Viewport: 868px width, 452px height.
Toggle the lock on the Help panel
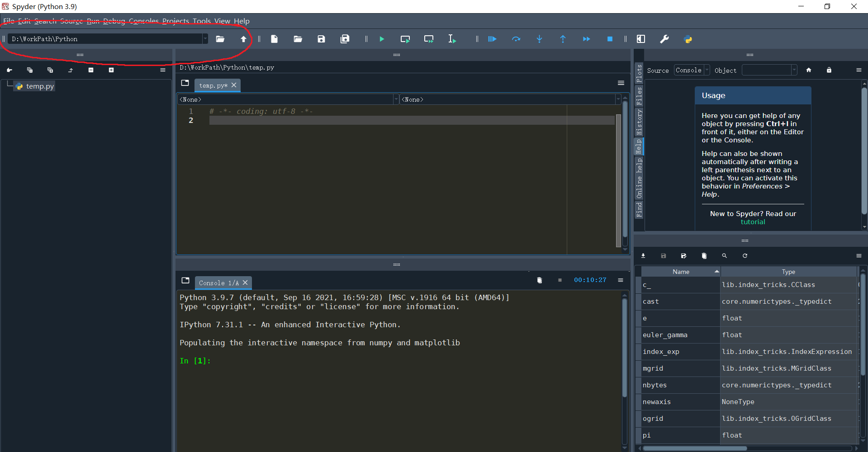[x=829, y=70]
